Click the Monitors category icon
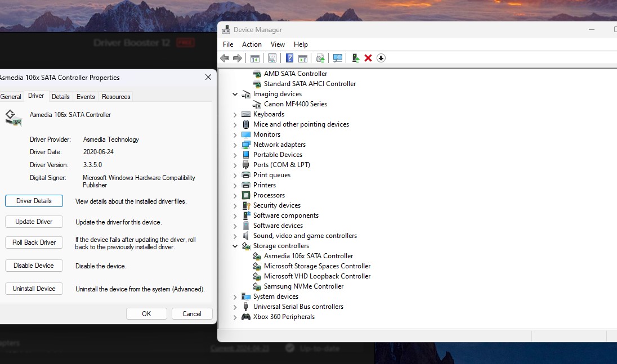 246,134
